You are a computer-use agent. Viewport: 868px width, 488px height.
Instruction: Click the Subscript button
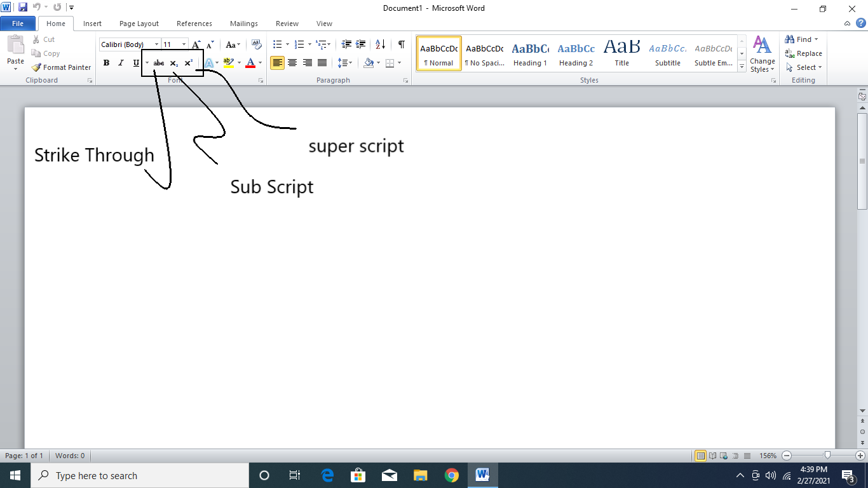click(173, 63)
